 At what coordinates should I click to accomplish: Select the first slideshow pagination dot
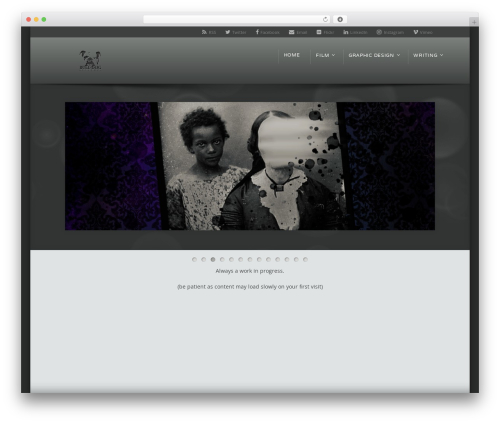coord(194,259)
